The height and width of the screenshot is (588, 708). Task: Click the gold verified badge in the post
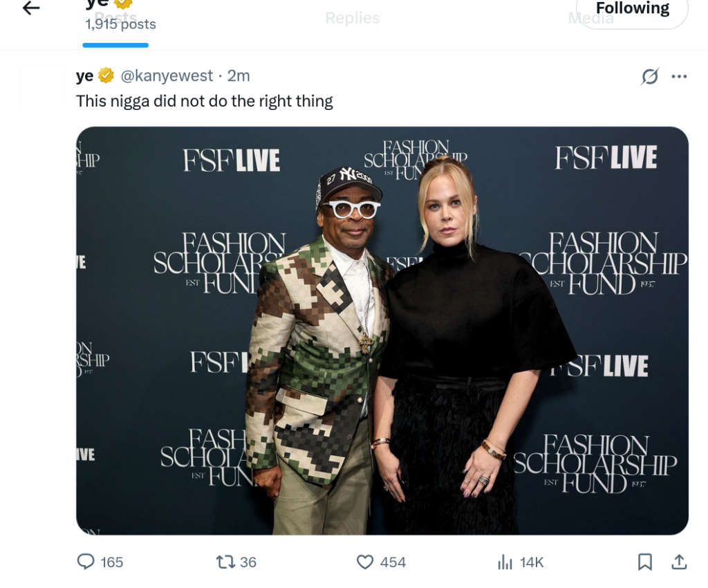[106, 75]
